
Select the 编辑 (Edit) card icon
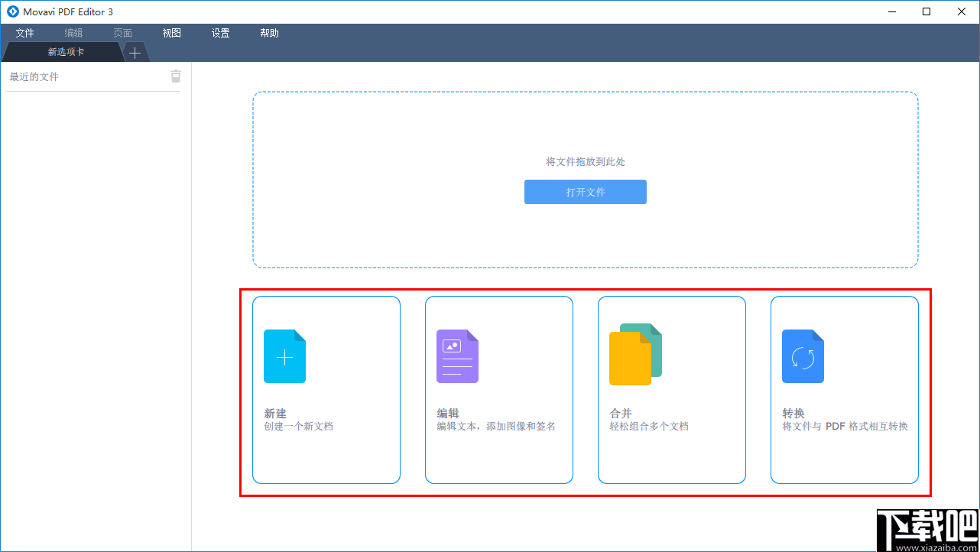coord(457,356)
